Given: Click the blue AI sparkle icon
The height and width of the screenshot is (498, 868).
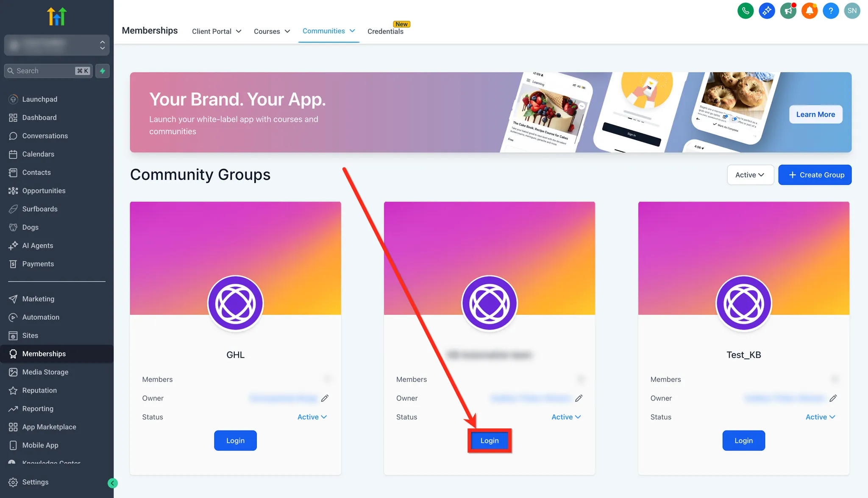Looking at the screenshot, I should click(767, 11).
